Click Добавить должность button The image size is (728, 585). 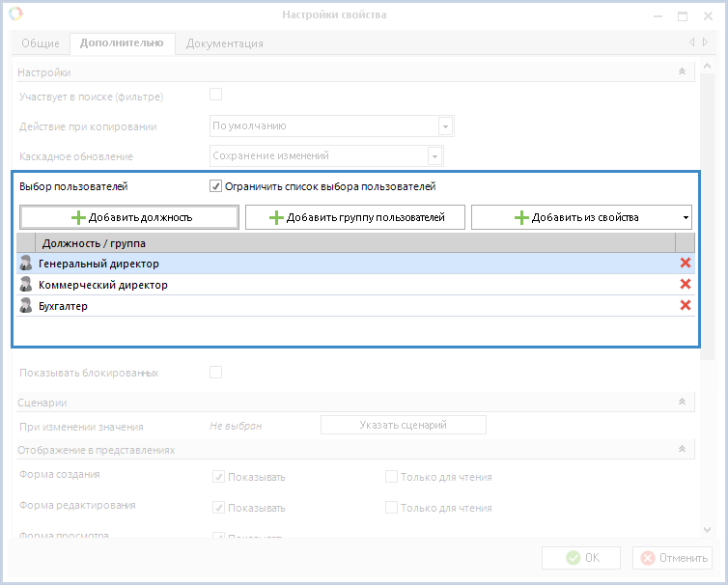[129, 217]
